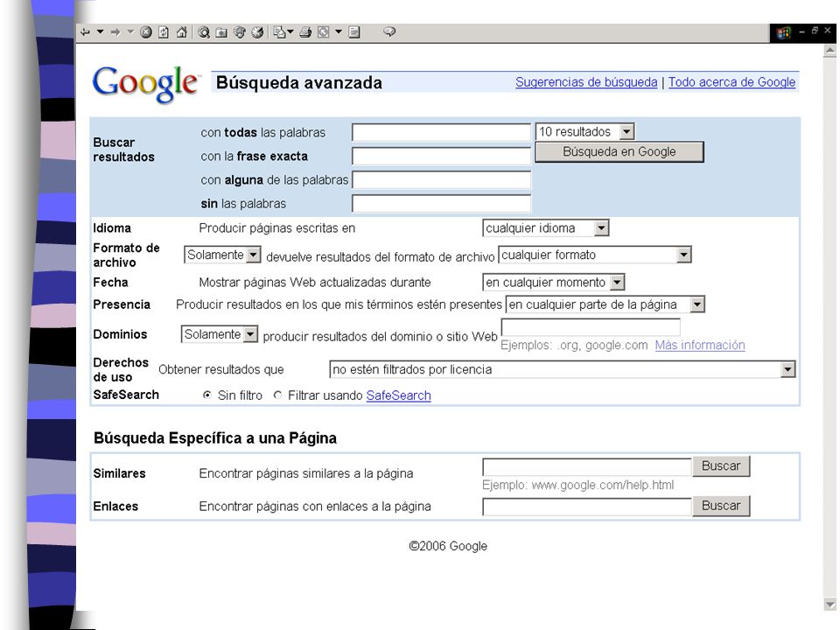The width and height of the screenshot is (840, 630).
Task: Go to the Home page icon
Action: coord(182,32)
